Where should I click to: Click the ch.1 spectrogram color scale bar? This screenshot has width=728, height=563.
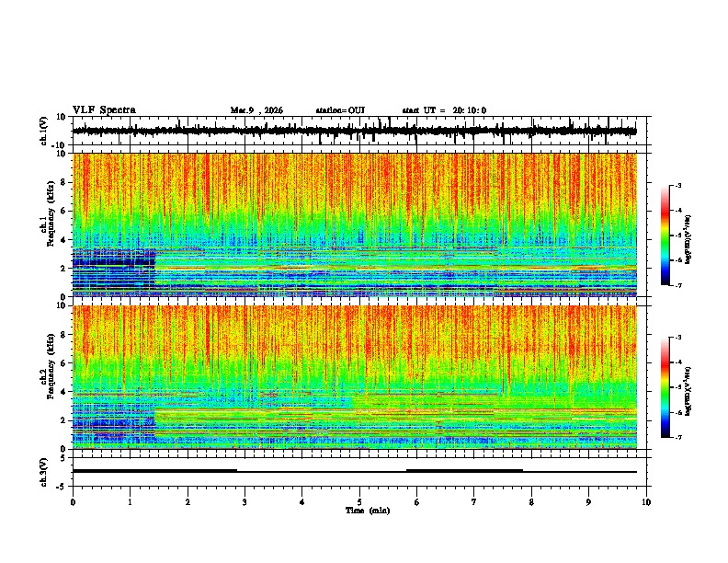pos(665,236)
